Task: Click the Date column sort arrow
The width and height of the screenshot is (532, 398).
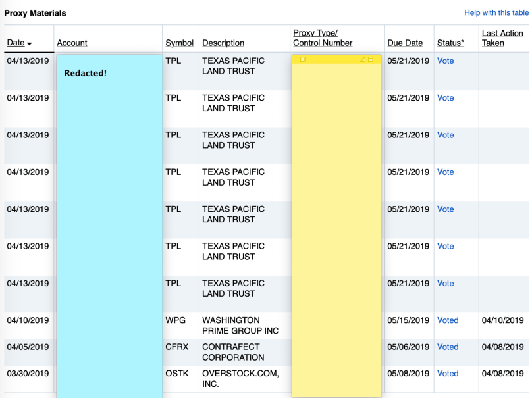Action: tap(29, 43)
